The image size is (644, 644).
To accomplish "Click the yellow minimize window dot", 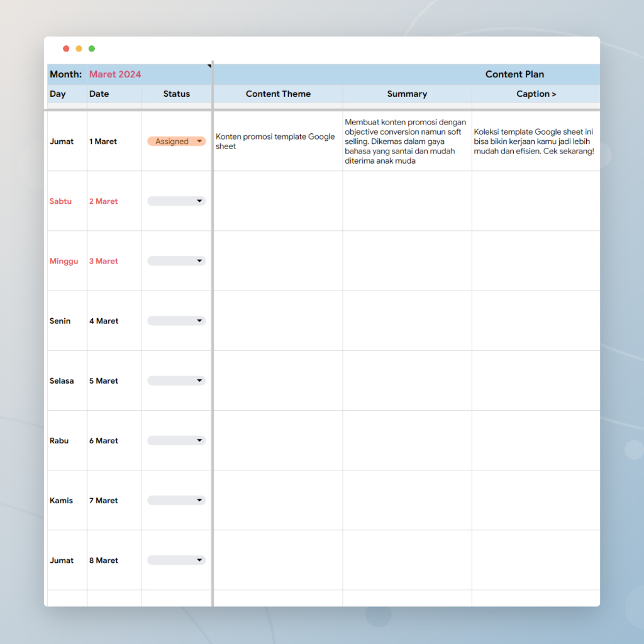I will coord(79,49).
